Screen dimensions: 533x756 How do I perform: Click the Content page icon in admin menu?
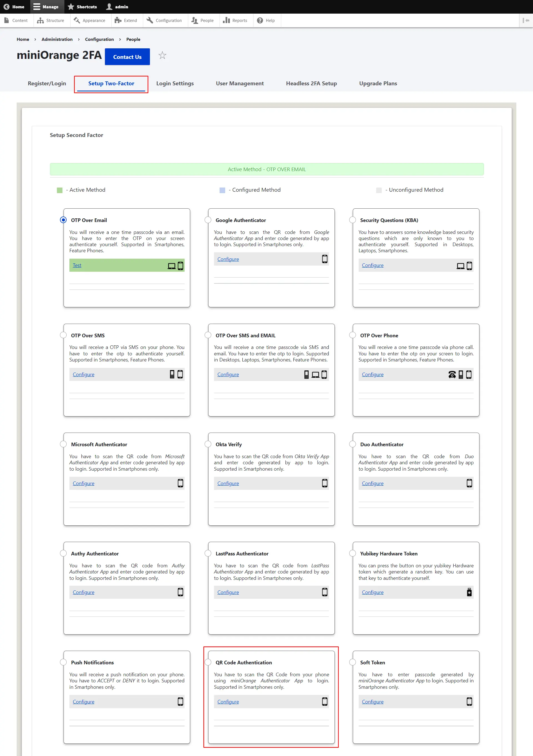7,20
